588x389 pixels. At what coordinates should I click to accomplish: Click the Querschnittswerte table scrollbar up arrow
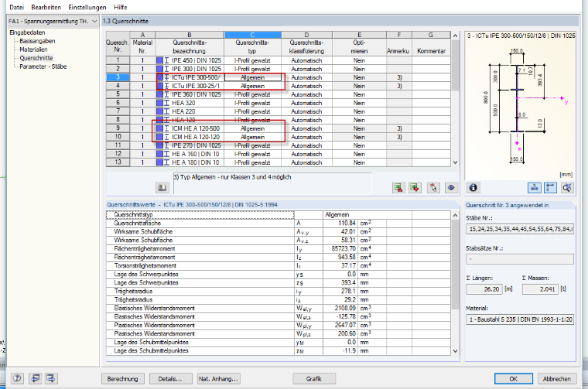pos(455,215)
